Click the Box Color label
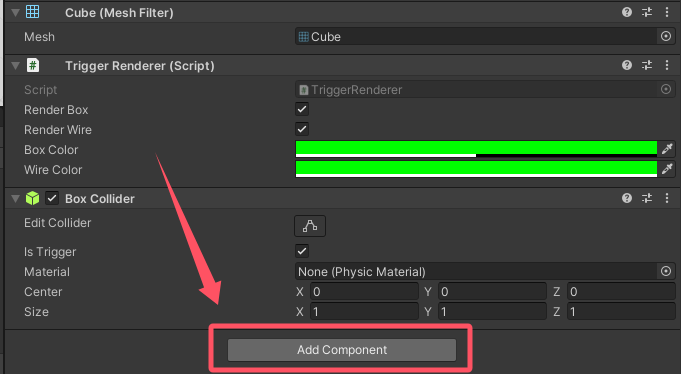The width and height of the screenshot is (681, 374). (x=51, y=149)
